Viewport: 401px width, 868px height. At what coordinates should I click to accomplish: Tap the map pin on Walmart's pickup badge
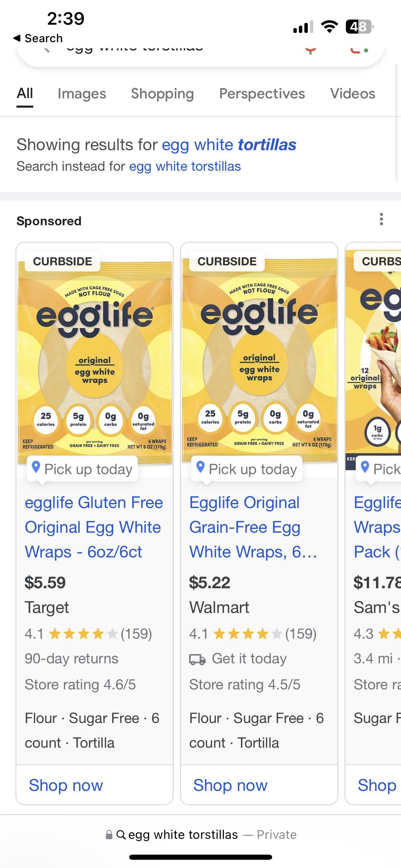coord(200,467)
